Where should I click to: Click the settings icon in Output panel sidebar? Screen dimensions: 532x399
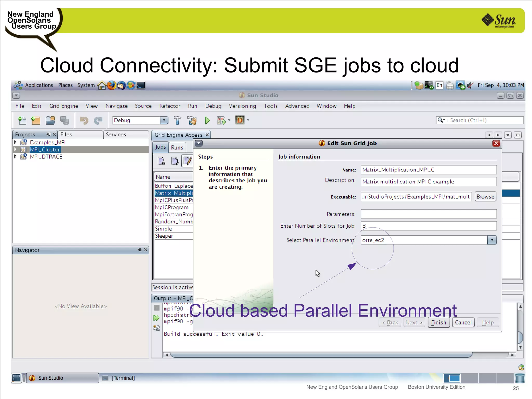coord(157,328)
